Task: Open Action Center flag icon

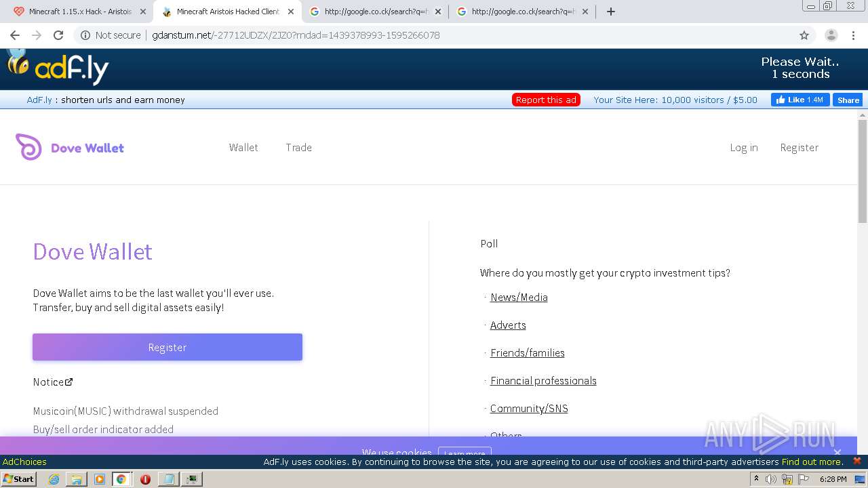Action: tap(802, 479)
